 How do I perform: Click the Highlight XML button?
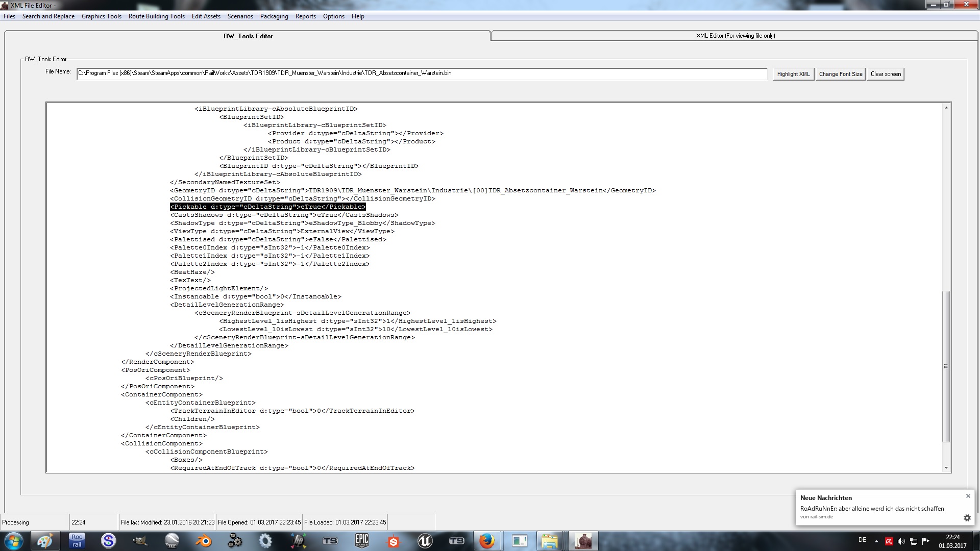[793, 74]
